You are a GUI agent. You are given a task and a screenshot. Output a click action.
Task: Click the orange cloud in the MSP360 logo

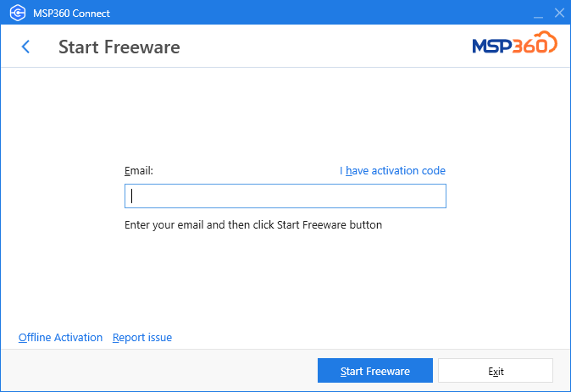[546, 41]
